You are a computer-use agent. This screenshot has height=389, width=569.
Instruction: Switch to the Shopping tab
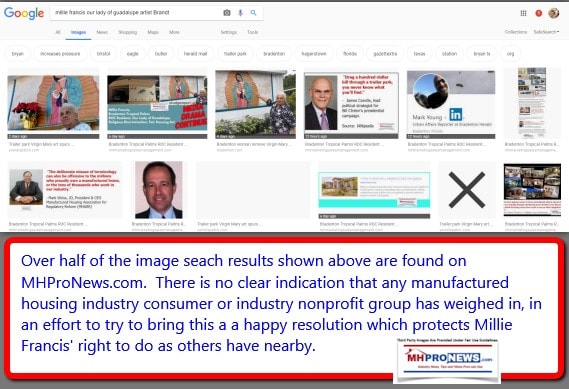(128, 32)
